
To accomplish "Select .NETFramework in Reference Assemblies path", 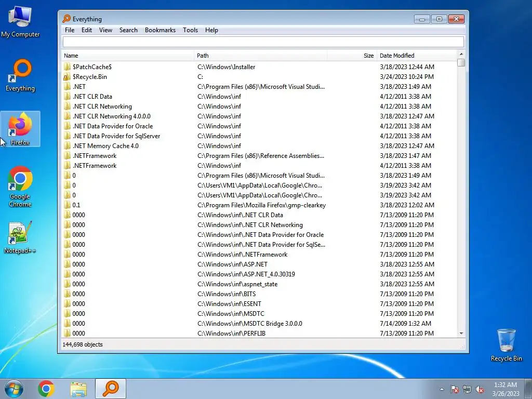I will pos(95,156).
